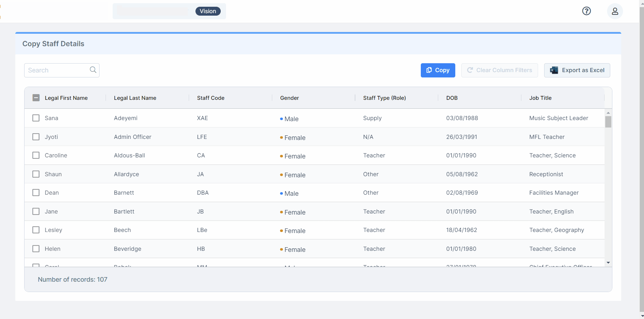Sort by DOB column header
The width and height of the screenshot is (644, 319).
point(452,98)
